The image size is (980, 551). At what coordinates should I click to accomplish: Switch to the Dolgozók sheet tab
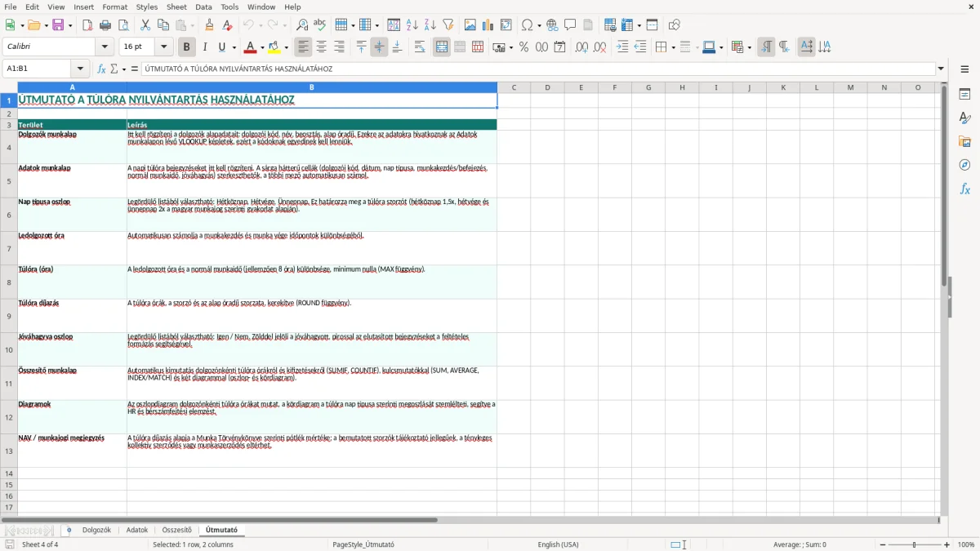[96, 530]
